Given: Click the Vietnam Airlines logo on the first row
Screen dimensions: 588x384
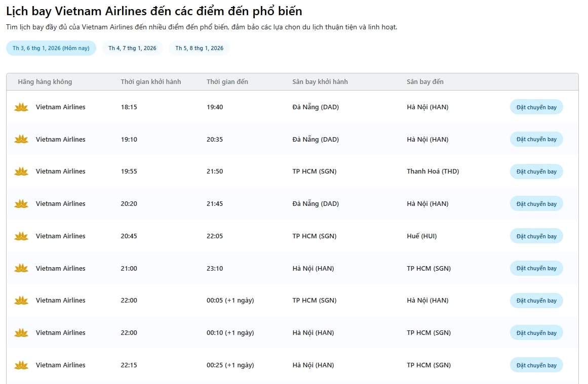Looking at the screenshot, I should pos(21,107).
